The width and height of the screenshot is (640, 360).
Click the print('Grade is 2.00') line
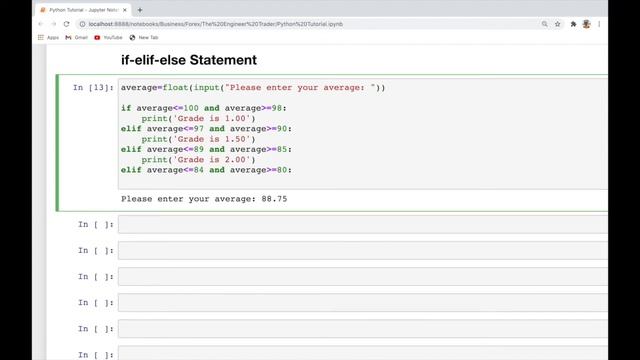(x=198, y=160)
